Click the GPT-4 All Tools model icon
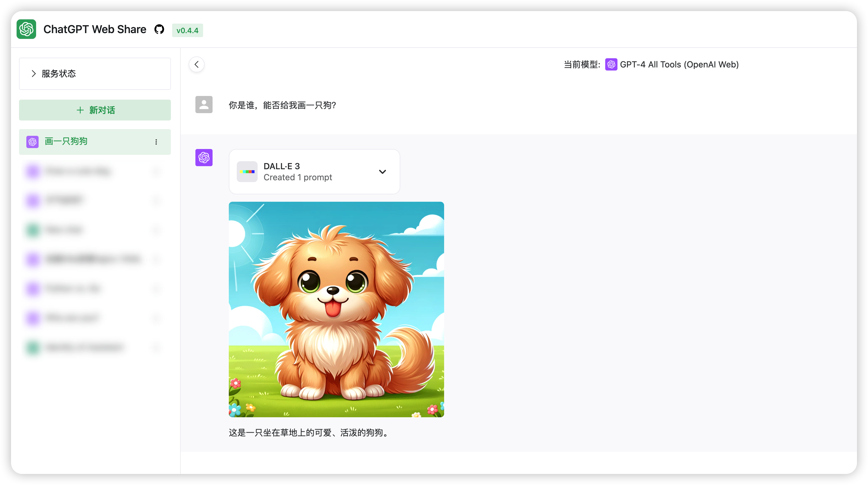The image size is (868, 485). pos(611,64)
